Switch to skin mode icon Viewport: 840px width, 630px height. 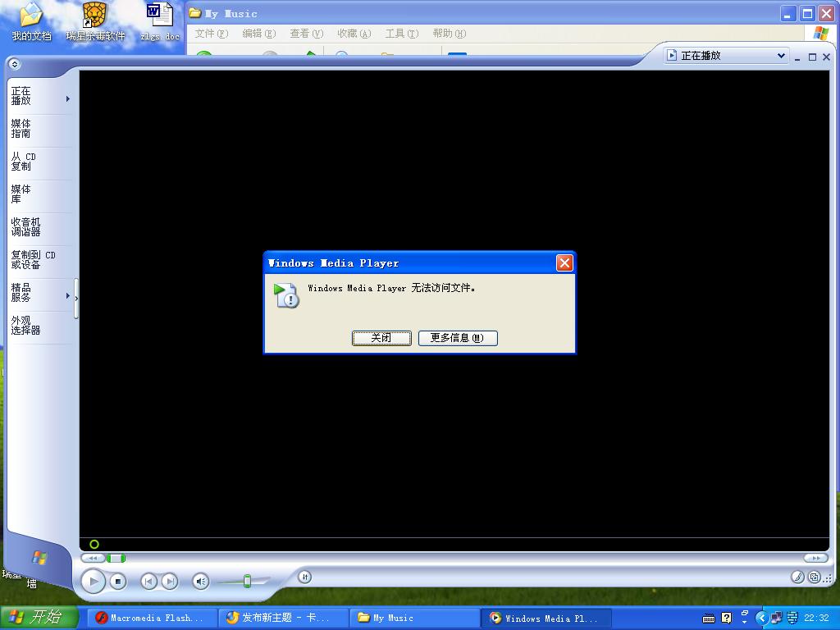tap(815, 577)
